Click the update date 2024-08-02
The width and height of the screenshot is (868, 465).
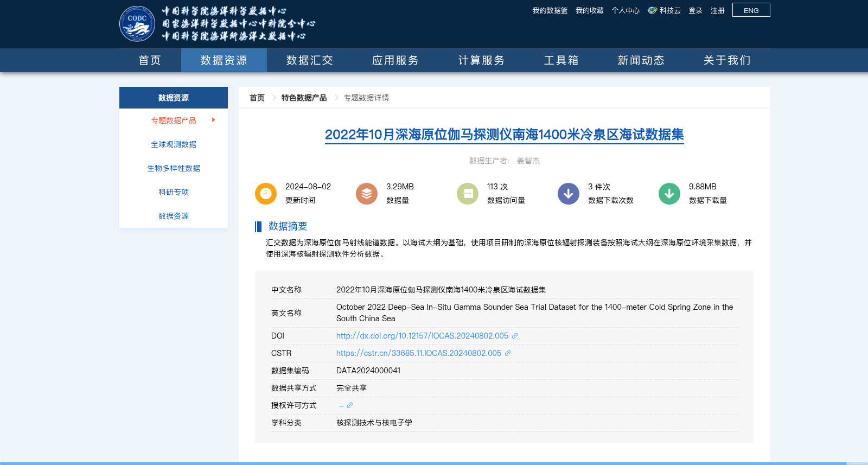tap(308, 187)
